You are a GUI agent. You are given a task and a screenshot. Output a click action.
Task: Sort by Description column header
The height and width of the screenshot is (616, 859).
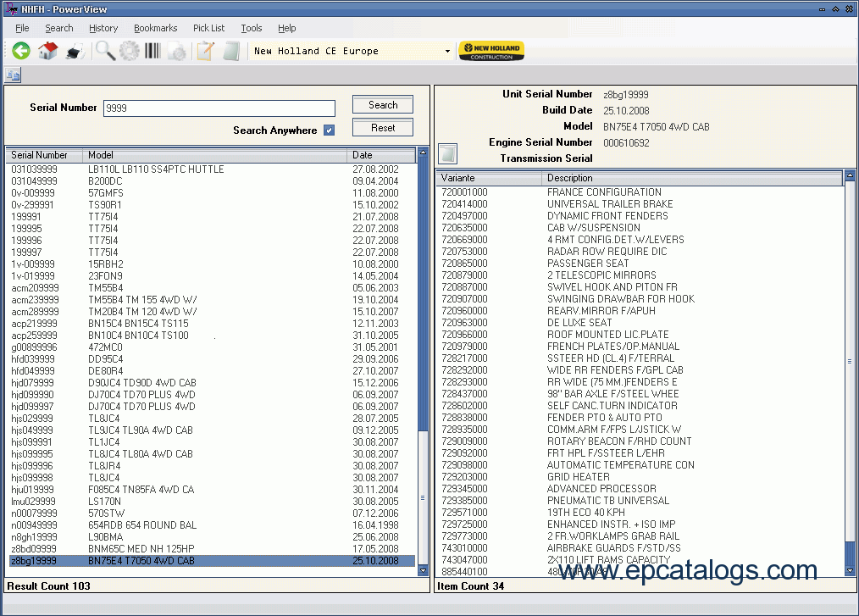(692, 178)
